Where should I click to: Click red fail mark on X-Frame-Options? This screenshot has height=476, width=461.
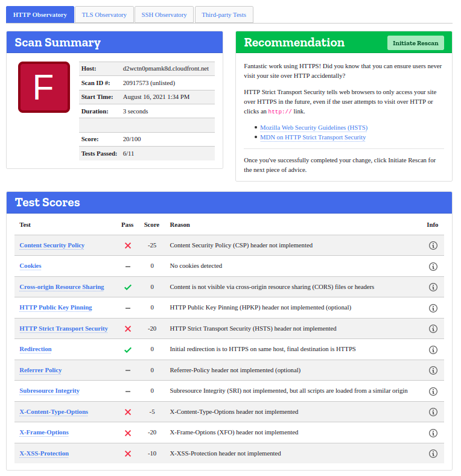pyautogui.click(x=128, y=433)
